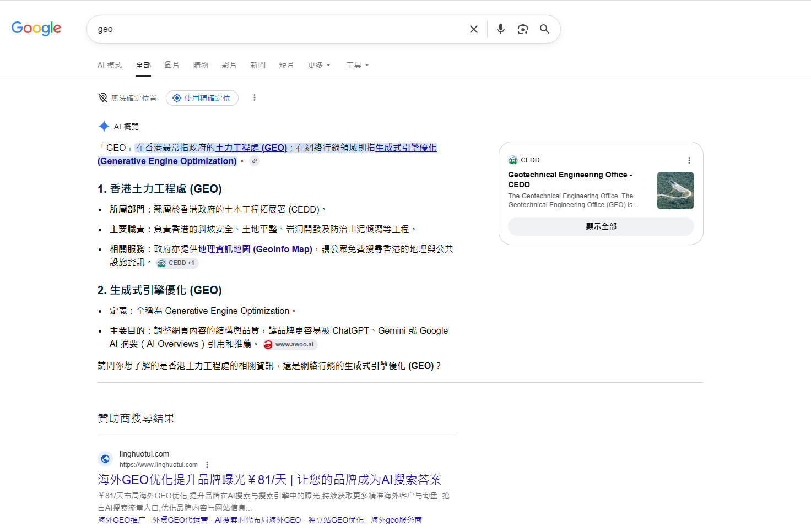Open the www.awoo.ai source chip
Viewport: 811px width, 532px height.
[290, 345]
